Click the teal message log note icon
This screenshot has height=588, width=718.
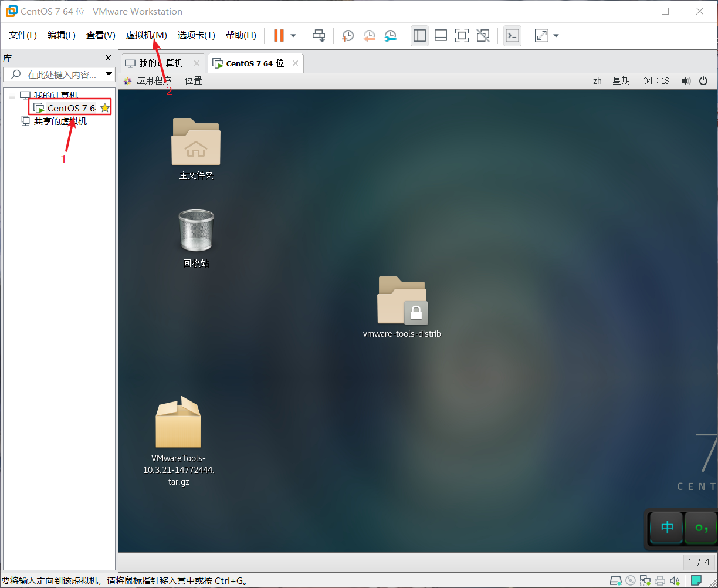click(x=696, y=580)
